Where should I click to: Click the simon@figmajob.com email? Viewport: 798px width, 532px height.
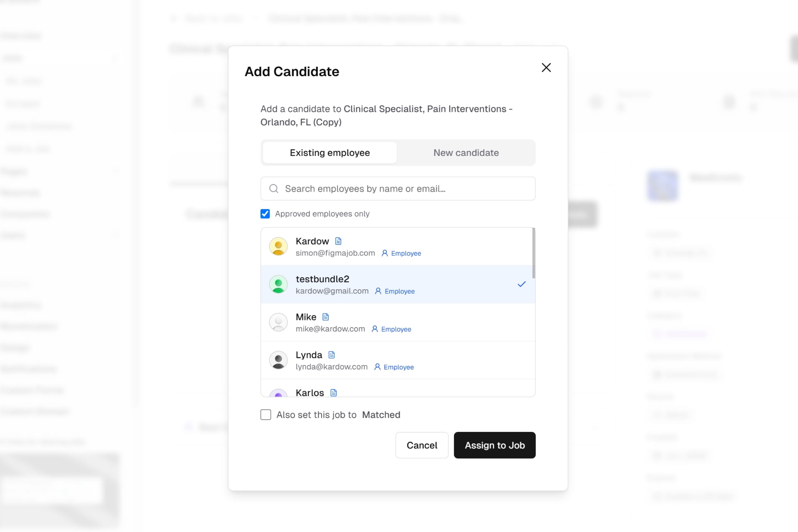(x=335, y=253)
